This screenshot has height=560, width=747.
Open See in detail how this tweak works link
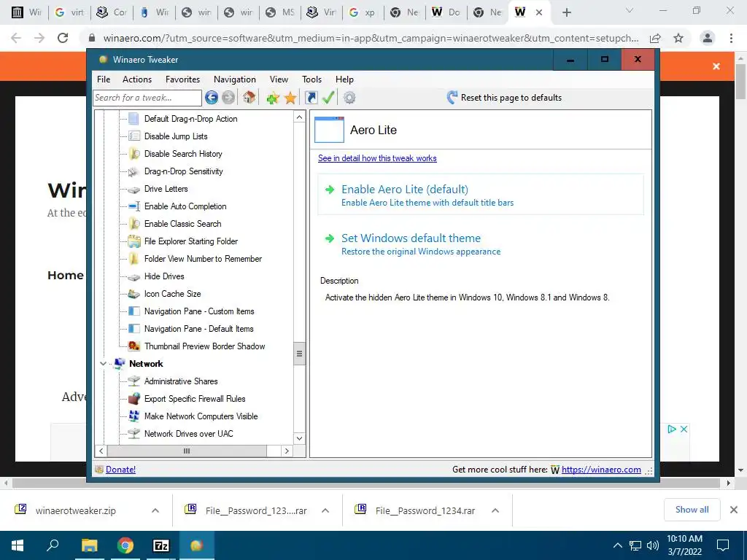[x=377, y=158]
